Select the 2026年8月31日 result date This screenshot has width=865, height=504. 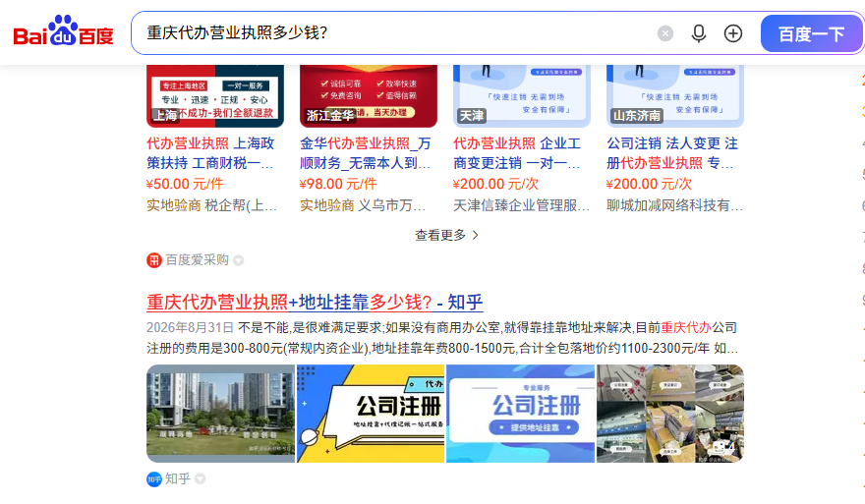click(190, 328)
